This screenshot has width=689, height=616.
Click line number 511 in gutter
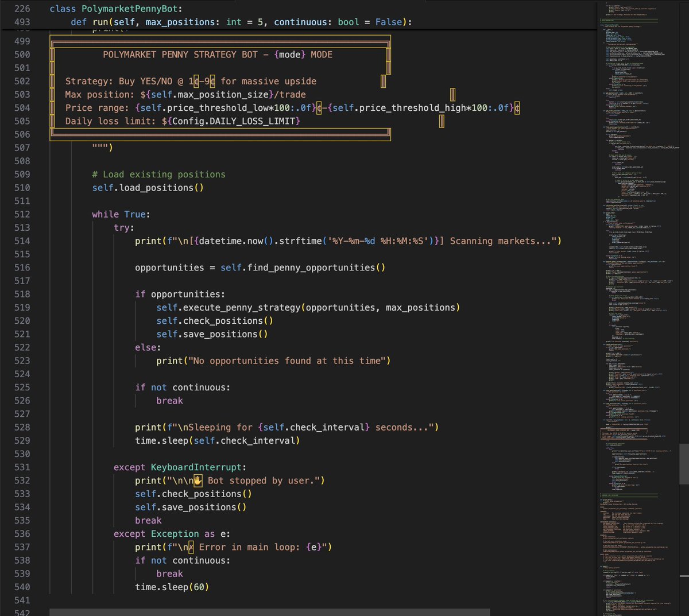[22, 201]
